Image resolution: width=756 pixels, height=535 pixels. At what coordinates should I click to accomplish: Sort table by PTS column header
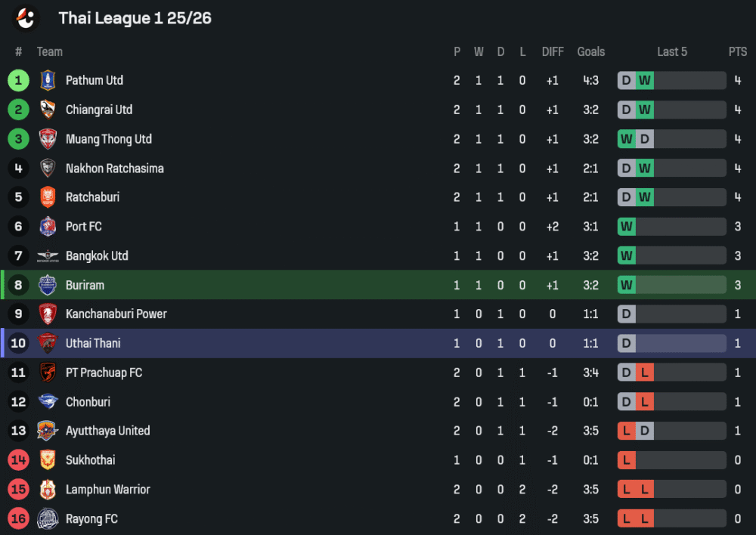pos(738,52)
